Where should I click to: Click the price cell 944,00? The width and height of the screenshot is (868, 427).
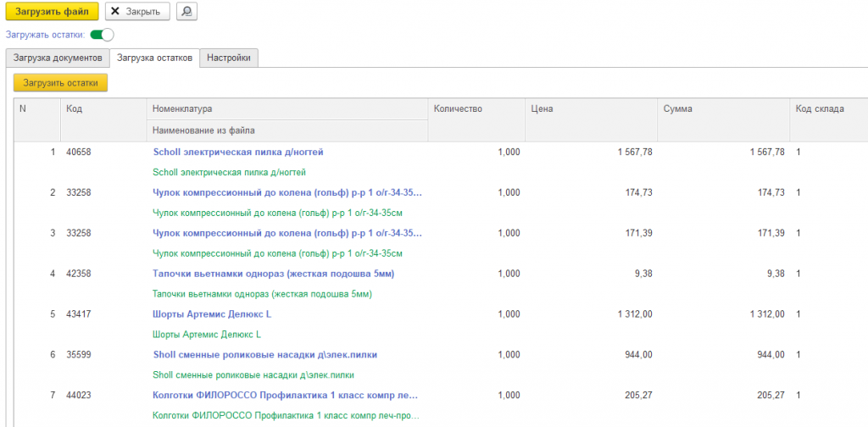[640, 354]
